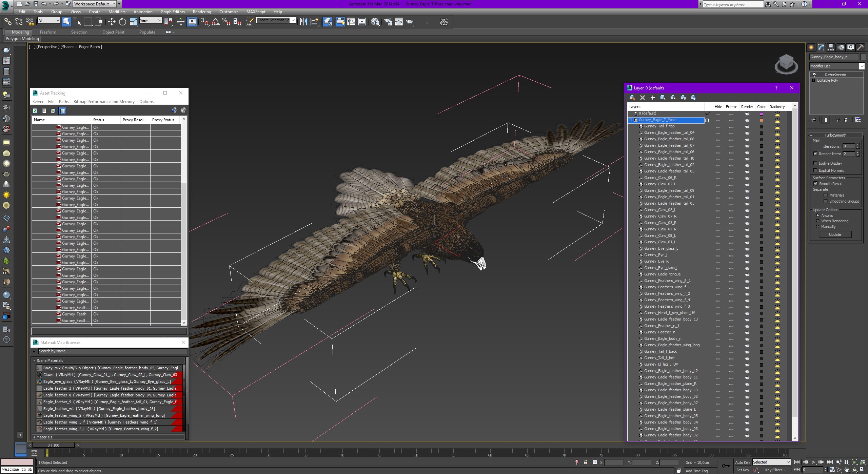Switch to the Freeform ribbon tab
Viewport: 868px width, 474px height.
click(x=48, y=32)
